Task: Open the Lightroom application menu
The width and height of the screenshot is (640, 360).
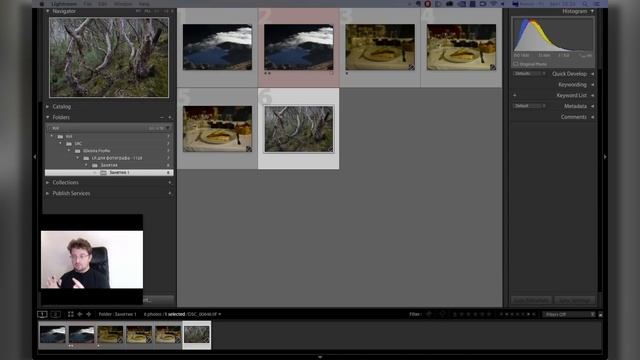Action: coord(64,4)
